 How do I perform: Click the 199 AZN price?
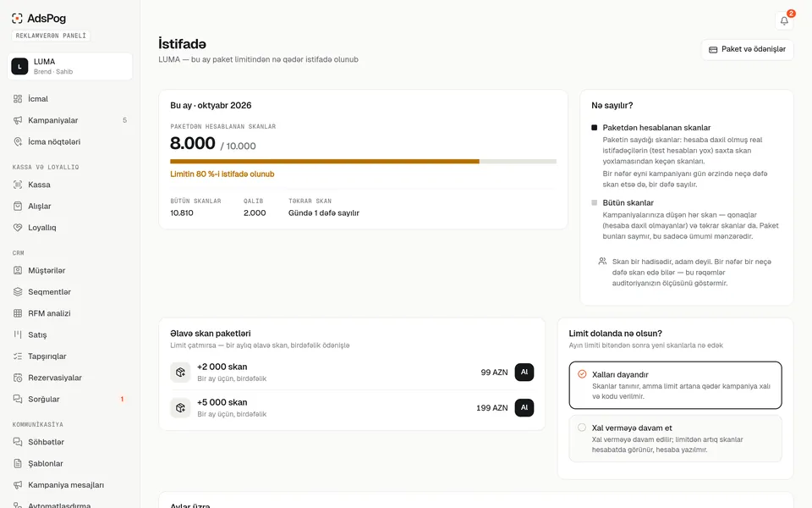point(492,408)
